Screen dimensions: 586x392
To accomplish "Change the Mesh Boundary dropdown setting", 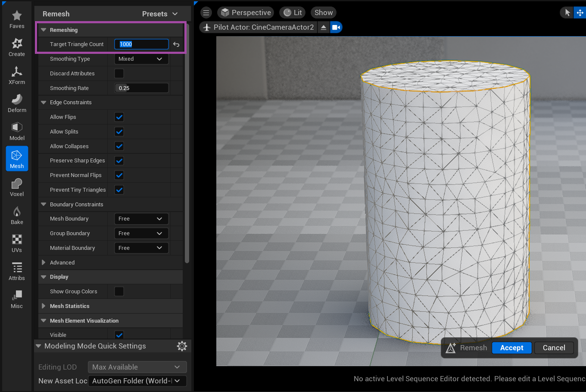I will pos(141,218).
